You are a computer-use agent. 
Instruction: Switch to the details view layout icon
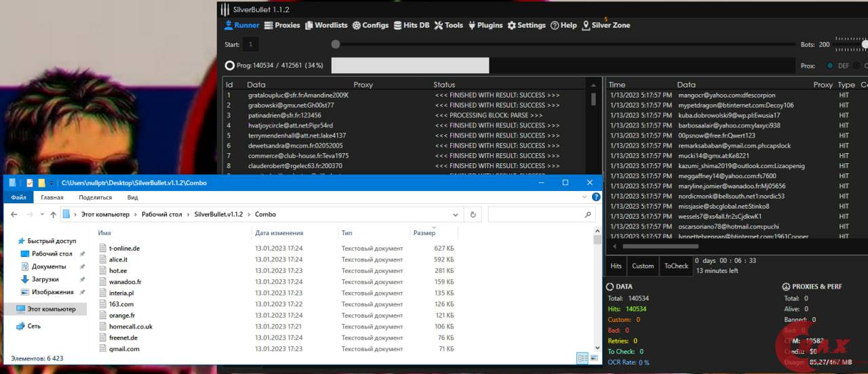point(581,358)
